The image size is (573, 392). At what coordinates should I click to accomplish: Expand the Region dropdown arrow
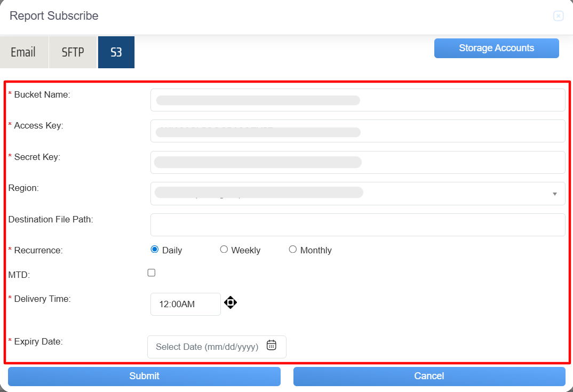555,194
